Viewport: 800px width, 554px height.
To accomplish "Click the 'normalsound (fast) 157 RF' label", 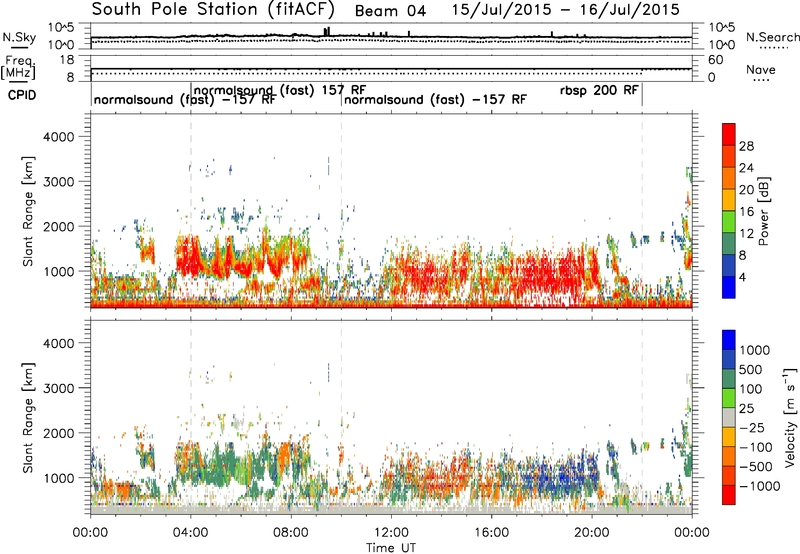I will [x=280, y=90].
